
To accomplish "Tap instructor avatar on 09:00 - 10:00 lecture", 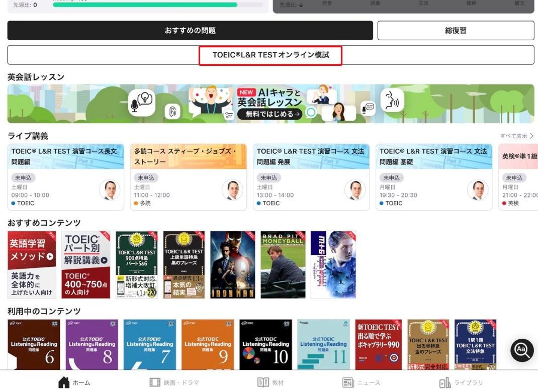I will tap(110, 190).
